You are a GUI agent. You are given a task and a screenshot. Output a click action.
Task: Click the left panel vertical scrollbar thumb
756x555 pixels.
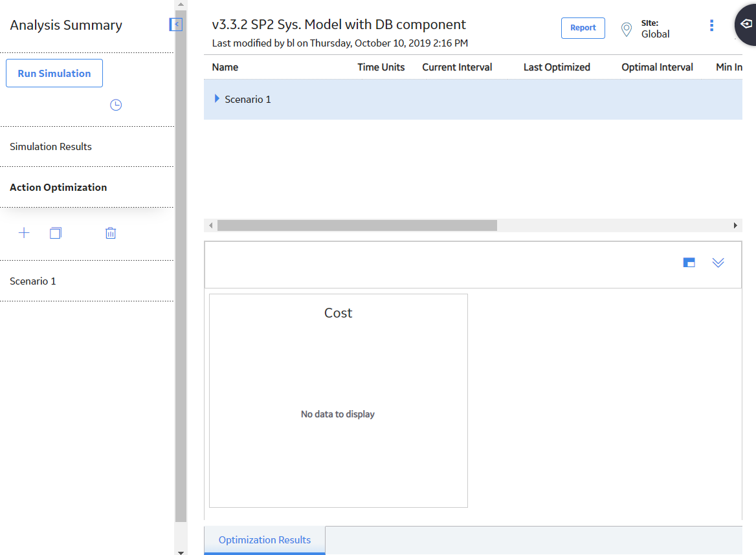coord(181,265)
